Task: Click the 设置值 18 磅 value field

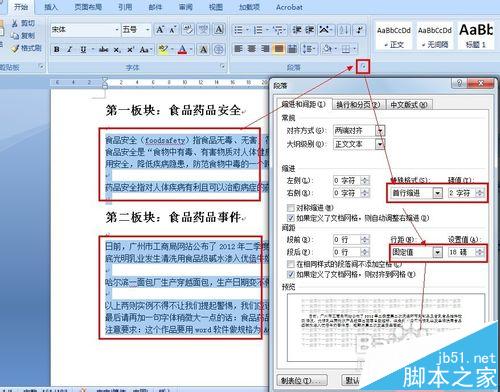Action: pos(462,252)
